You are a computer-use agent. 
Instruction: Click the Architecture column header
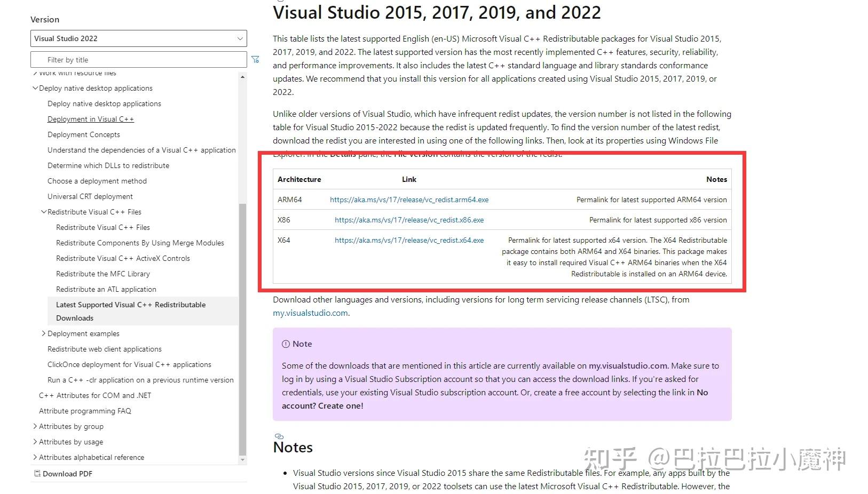point(299,179)
